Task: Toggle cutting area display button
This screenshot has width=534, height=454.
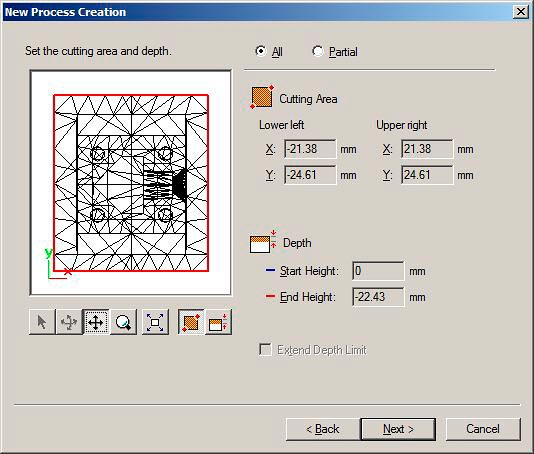Action: 191,322
